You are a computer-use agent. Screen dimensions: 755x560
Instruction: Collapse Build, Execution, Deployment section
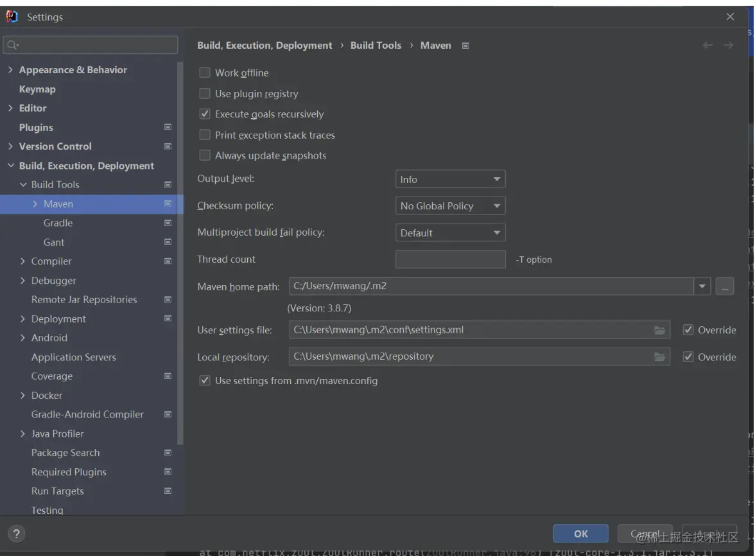pyautogui.click(x=10, y=166)
